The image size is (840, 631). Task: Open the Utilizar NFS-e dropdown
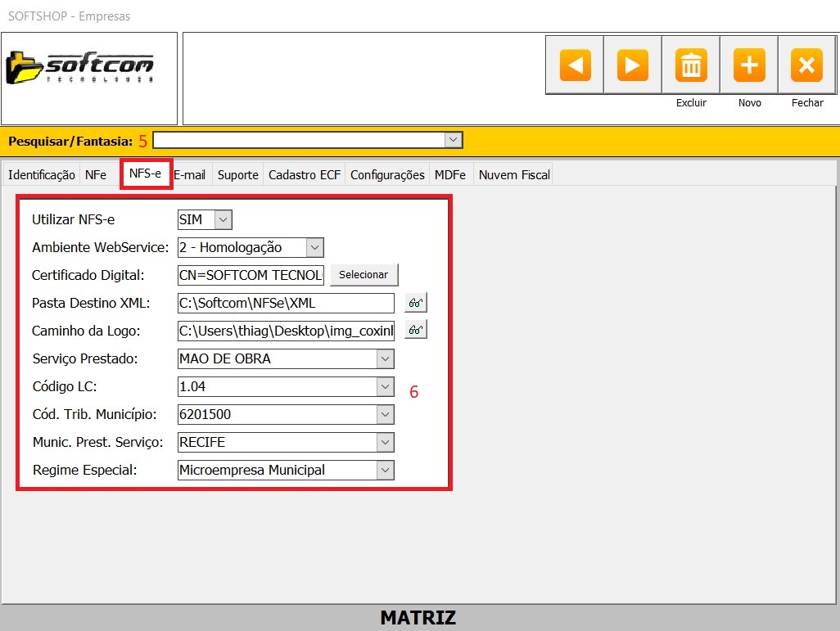[x=223, y=219]
